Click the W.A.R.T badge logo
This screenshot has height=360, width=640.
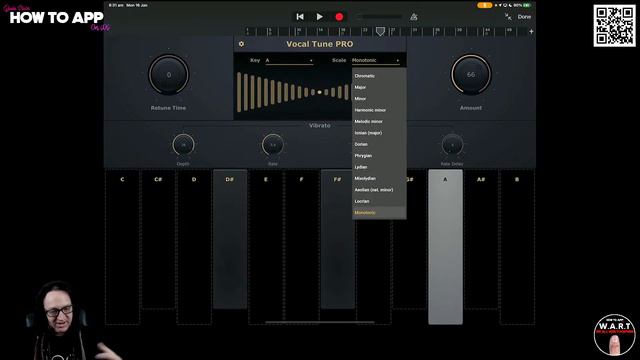click(x=614, y=335)
